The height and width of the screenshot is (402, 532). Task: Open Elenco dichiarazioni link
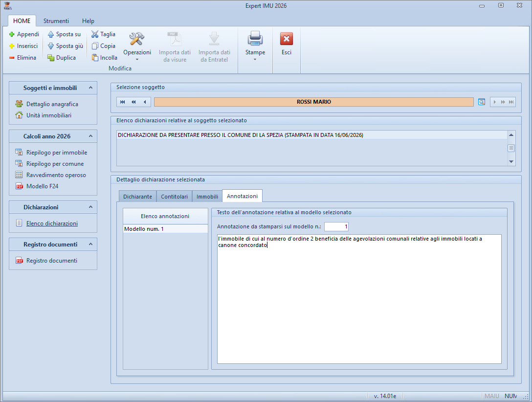[x=52, y=223]
